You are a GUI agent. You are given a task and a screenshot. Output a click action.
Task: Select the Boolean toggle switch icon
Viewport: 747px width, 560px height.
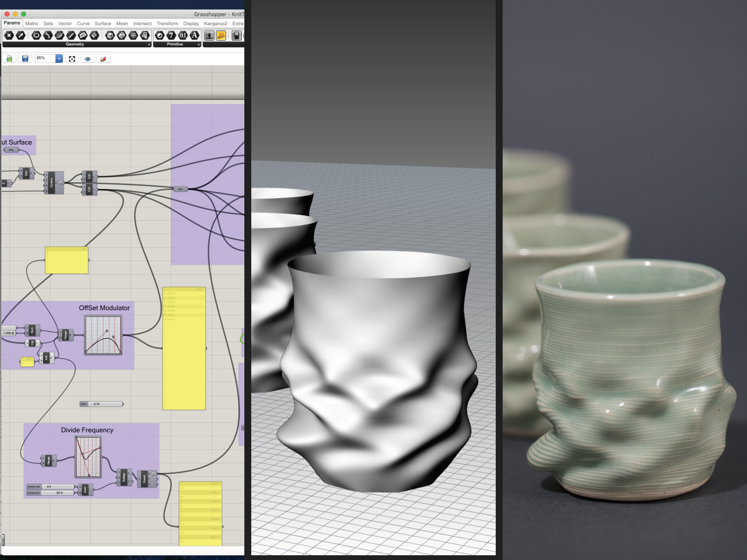[236, 36]
